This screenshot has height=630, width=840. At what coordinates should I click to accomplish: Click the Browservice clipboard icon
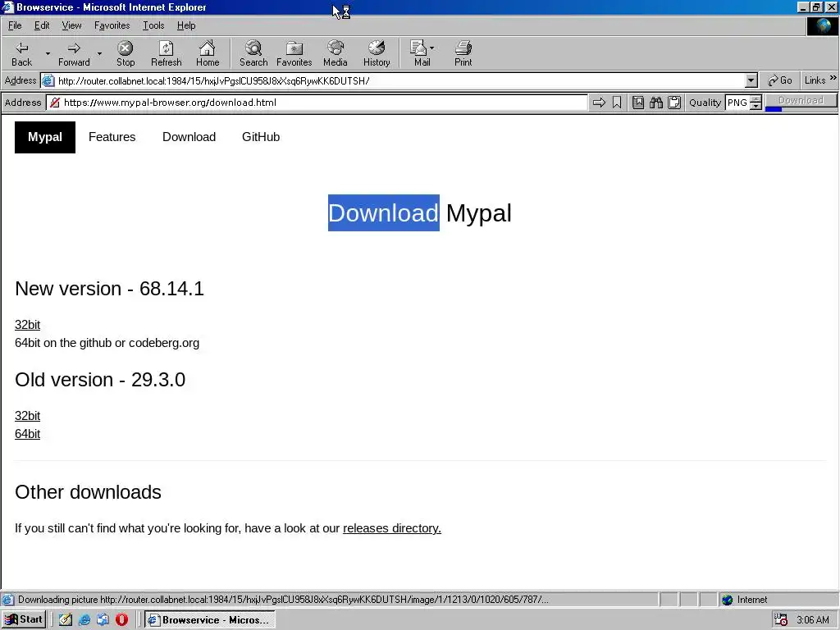pos(674,103)
